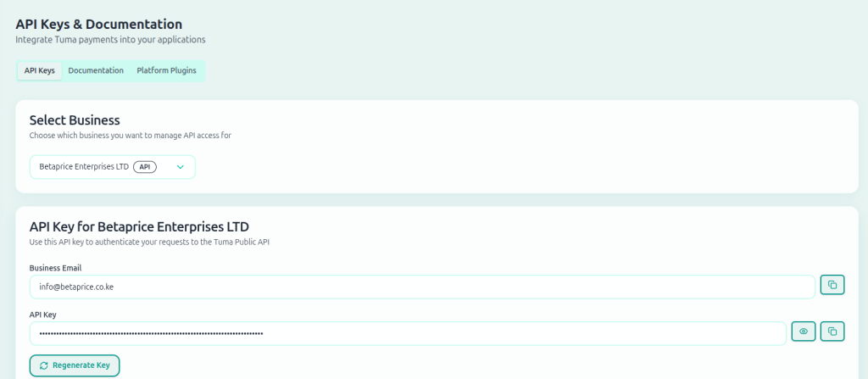The height and width of the screenshot is (379, 868).
Task: Click the API badge next to Betaprice Enterprises
Action: tap(145, 167)
